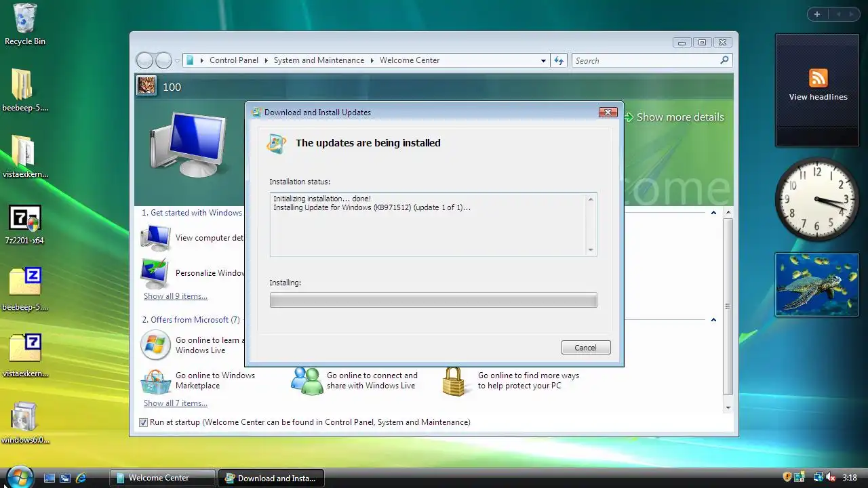
Task: Click Show all 9 items link
Action: (176, 296)
